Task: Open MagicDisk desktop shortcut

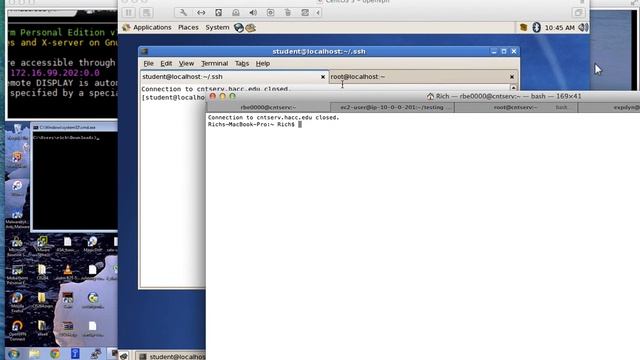Action: tap(93, 244)
